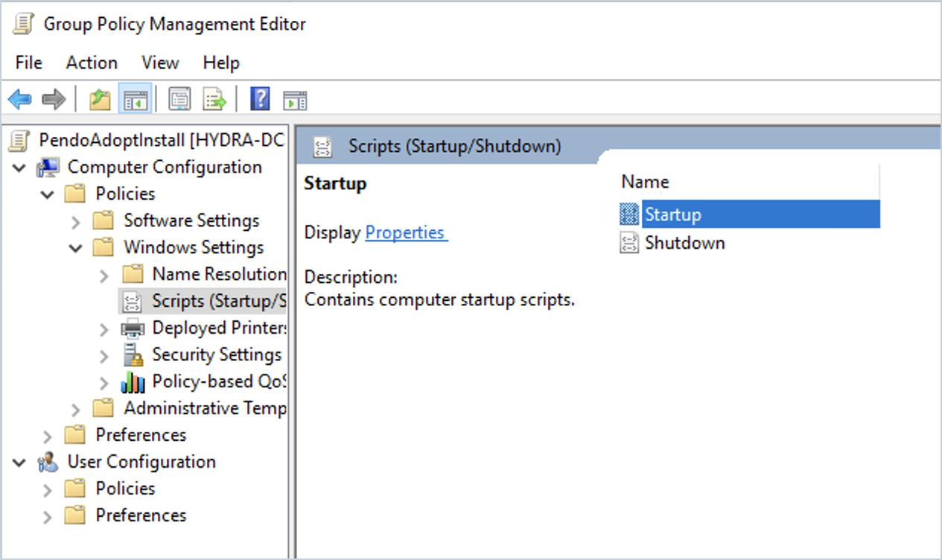Expand the Security Settings node

(x=104, y=356)
